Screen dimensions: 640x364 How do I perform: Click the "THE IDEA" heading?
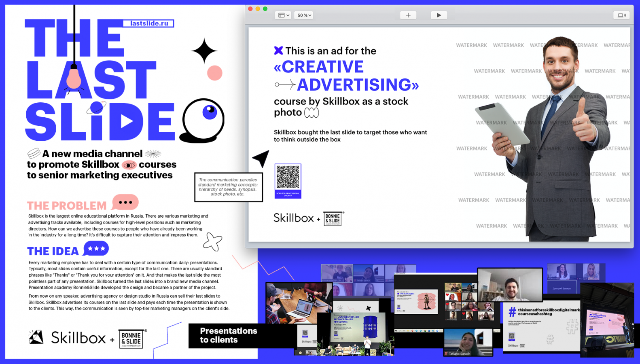53,251
